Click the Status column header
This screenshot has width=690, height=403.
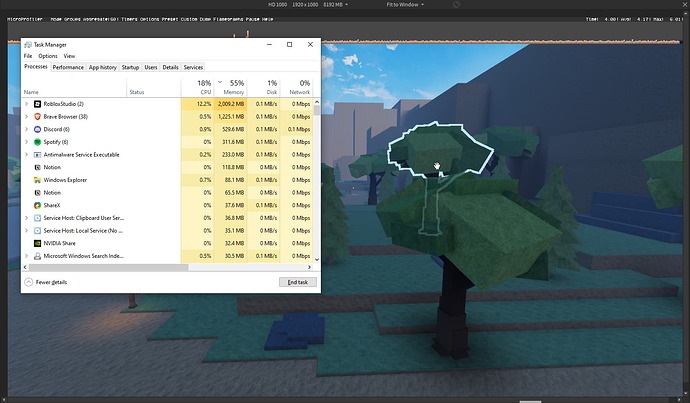coord(154,87)
